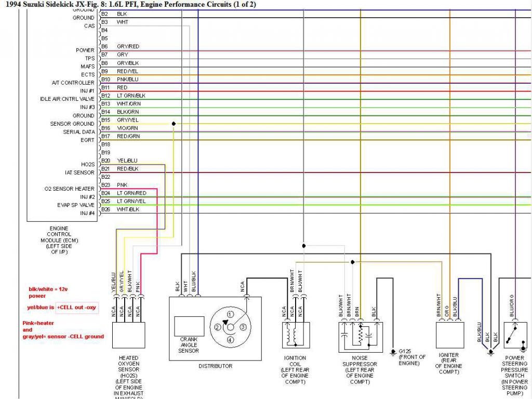
Task: Click the SENSOR GROUND label
Action: [x=72, y=124]
